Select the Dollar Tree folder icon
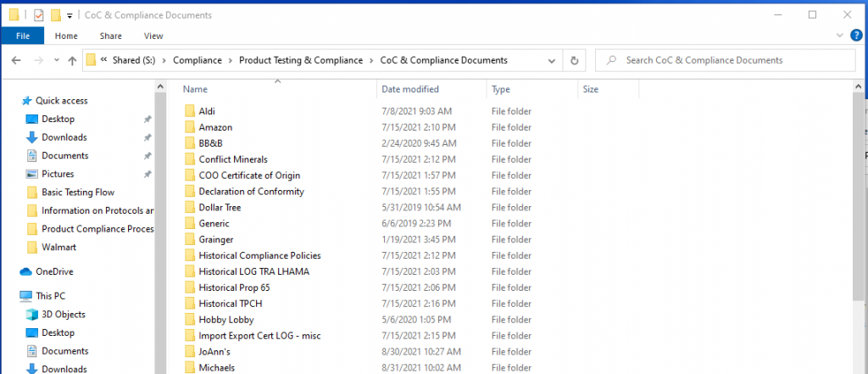Viewport: 868px width, 374px height. click(x=190, y=208)
